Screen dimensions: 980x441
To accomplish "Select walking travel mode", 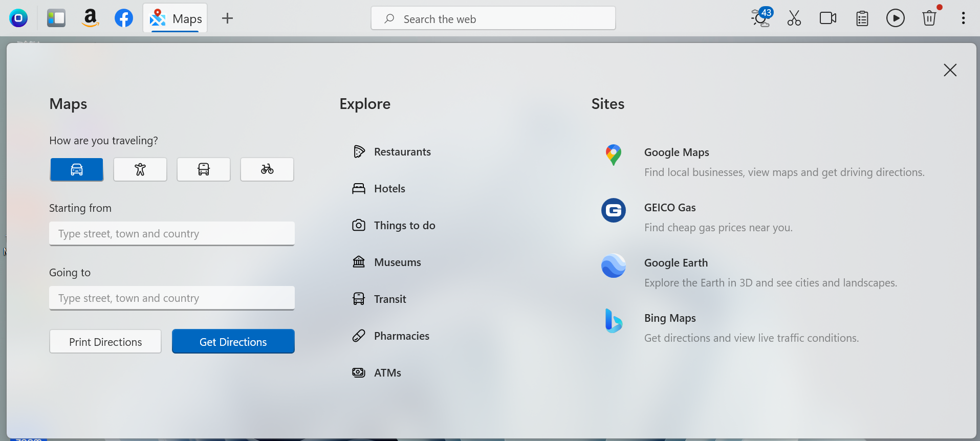I will 140,169.
